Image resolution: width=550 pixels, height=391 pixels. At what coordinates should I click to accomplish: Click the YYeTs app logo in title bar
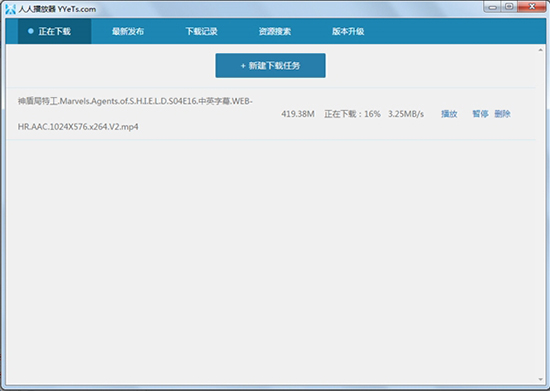pos(11,9)
